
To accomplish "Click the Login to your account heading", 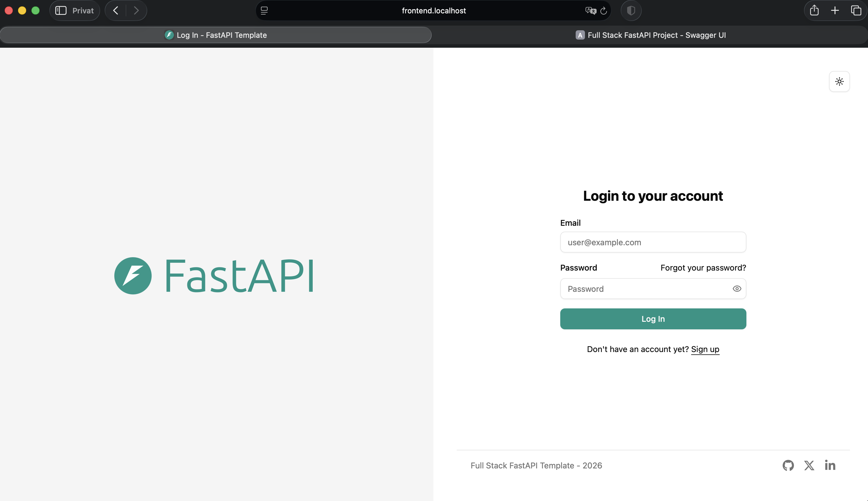I will click(653, 196).
